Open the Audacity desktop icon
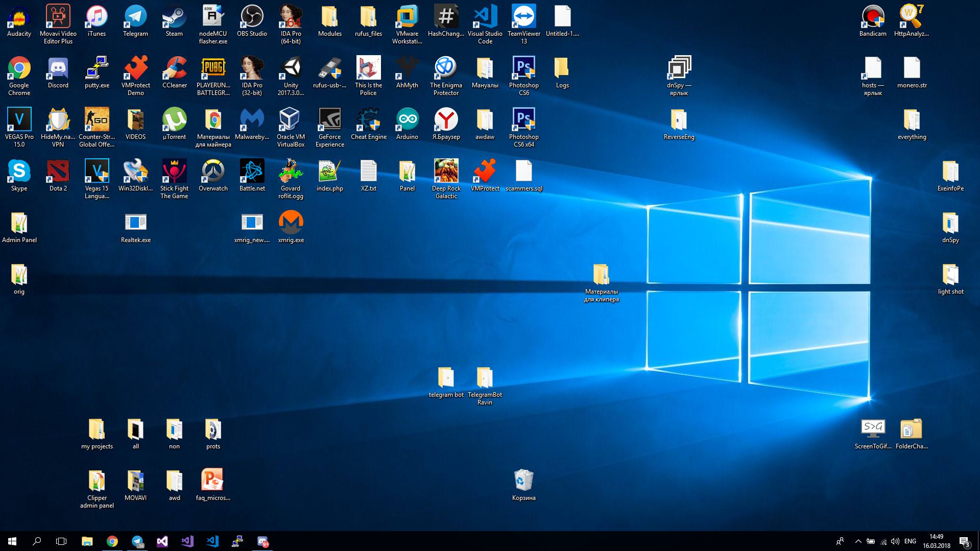The height and width of the screenshot is (551, 980). [19, 21]
